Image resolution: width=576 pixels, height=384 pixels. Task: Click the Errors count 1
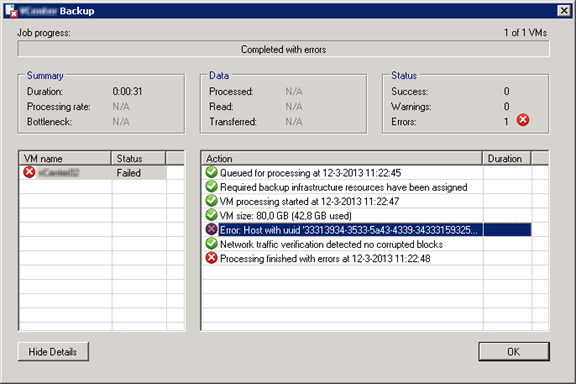coord(506,122)
